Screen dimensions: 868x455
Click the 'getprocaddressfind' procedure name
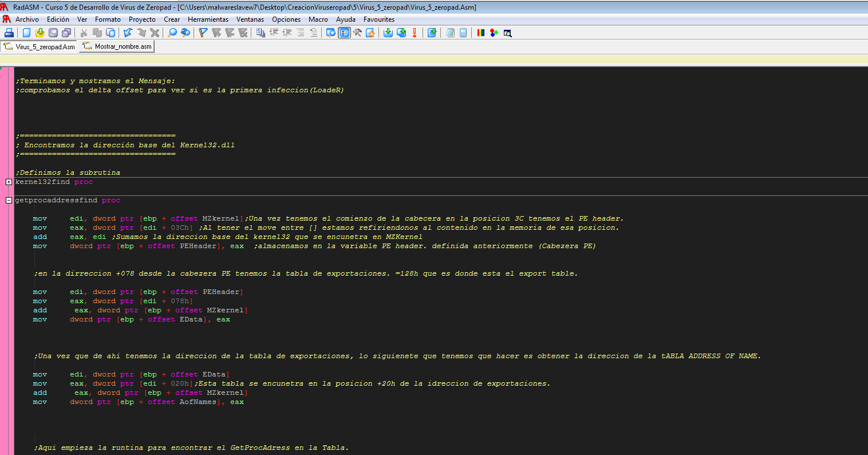(56, 200)
